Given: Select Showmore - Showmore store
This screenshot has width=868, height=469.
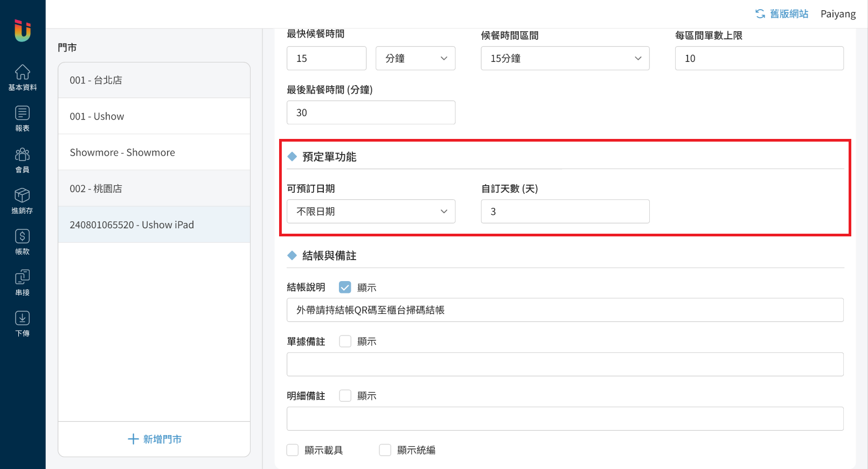Looking at the screenshot, I should click(154, 152).
